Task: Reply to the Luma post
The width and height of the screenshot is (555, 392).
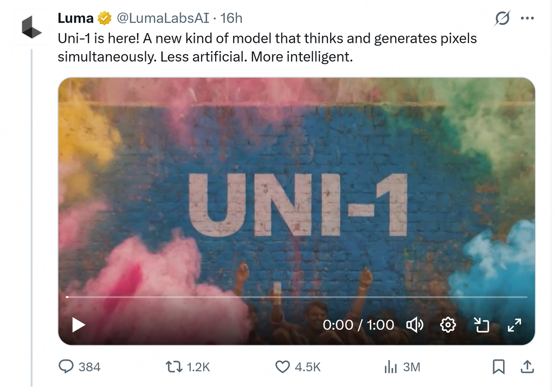Action: pyautogui.click(x=66, y=367)
